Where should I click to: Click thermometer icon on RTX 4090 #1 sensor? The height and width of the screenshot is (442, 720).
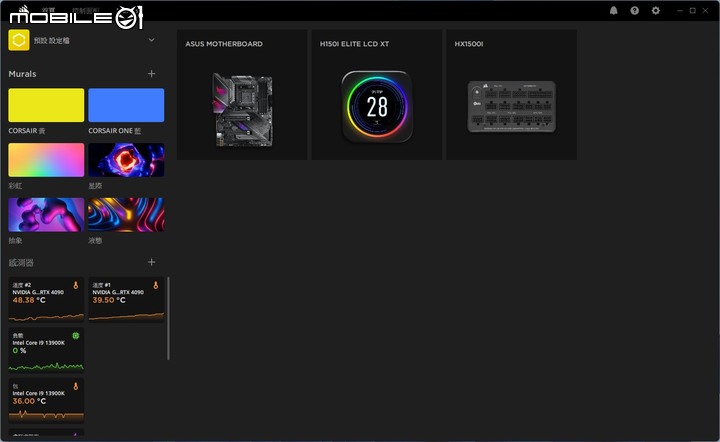click(x=156, y=285)
